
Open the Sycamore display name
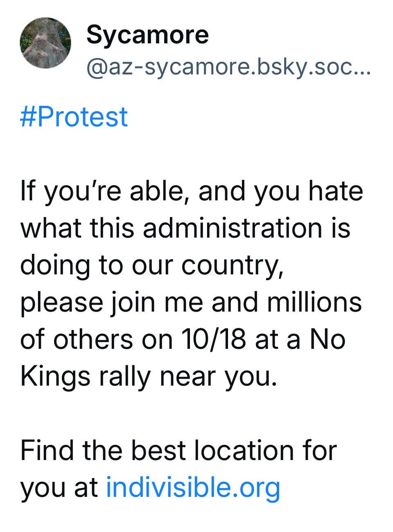(147, 34)
